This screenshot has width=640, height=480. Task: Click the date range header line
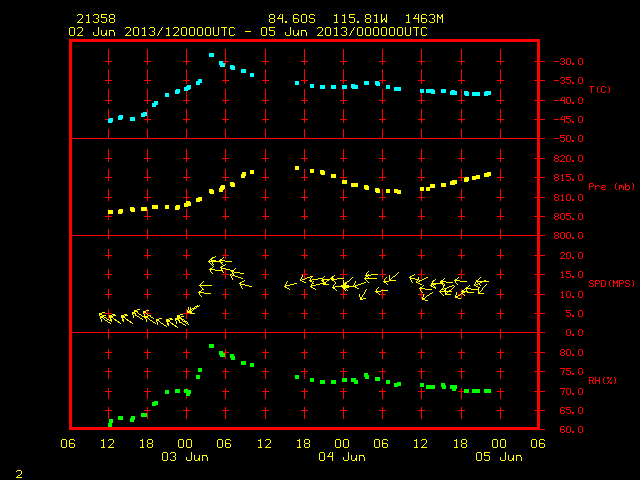pyautogui.click(x=248, y=32)
